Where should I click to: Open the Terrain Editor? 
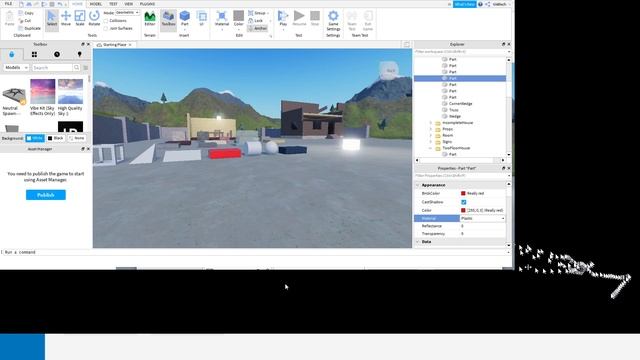(x=150, y=18)
